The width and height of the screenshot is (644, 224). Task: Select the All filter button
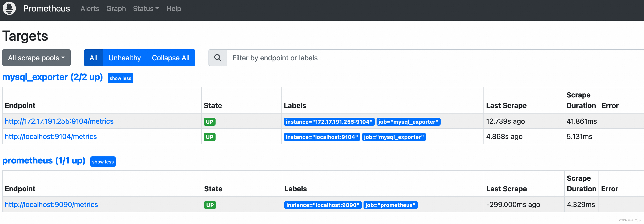click(x=93, y=58)
